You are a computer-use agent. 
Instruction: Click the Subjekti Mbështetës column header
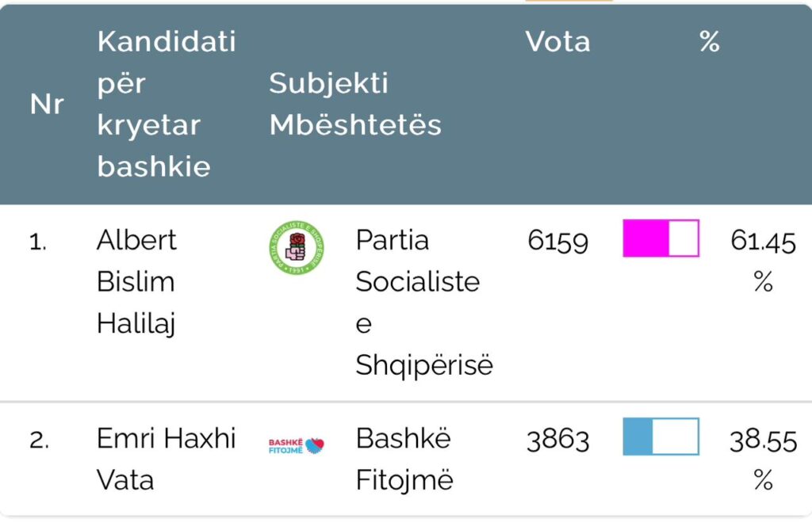point(355,104)
